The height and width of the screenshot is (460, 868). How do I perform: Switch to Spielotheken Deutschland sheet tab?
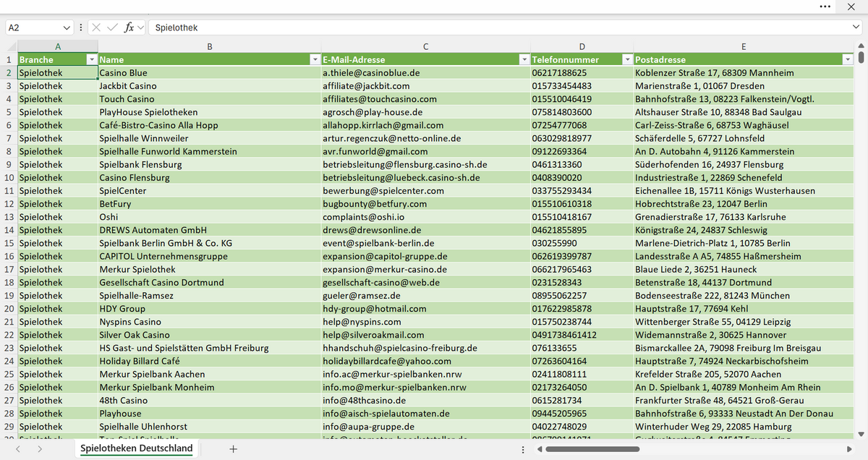[x=137, y=448]
